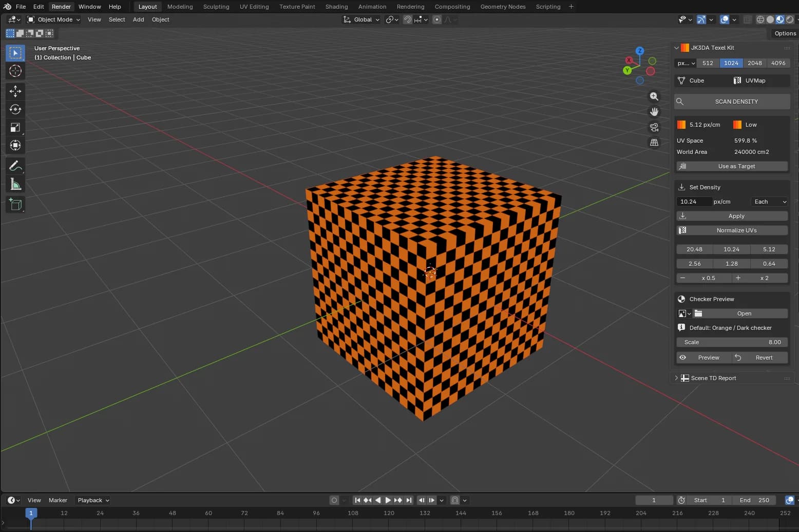Image resolution: width=799 pixels, height=532 pixels.
Task: Open the px unit dropdown in Texel Kit
Action: coord(686,63)
